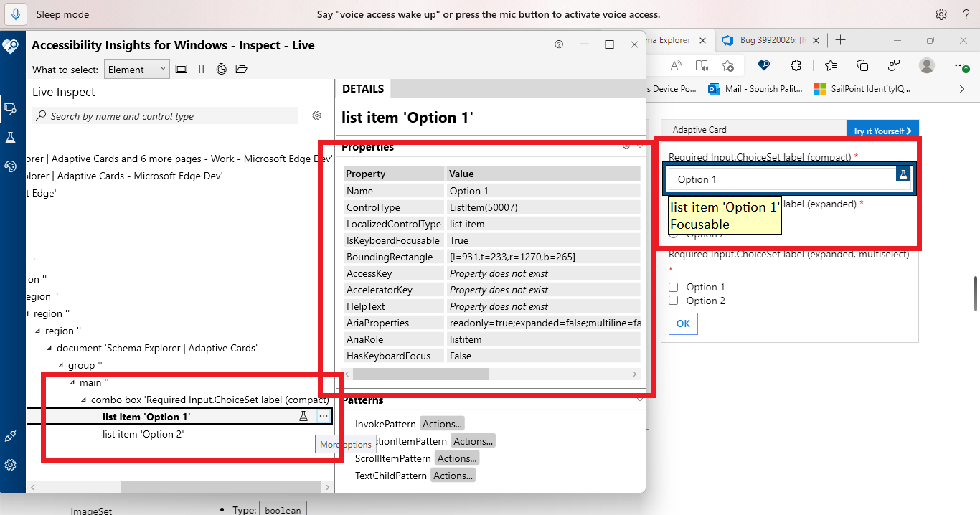This screenshot has height=515, width=980.
Task: Click the voice access microphone icon
Action: coord(15,14)
